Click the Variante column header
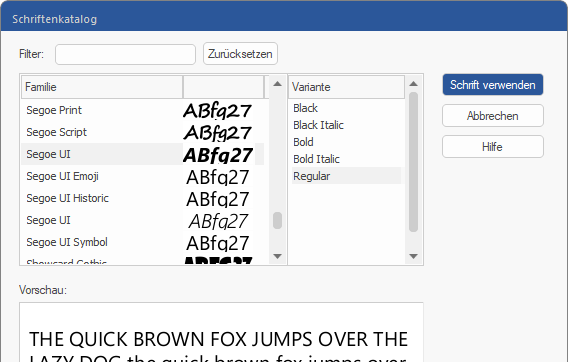The width and height of the screenshot is (568, 362). click(x=346, y=87)
